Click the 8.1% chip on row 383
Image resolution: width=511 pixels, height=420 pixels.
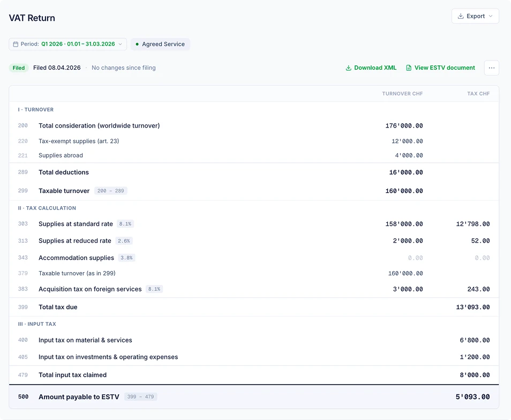[x=154, y=289]
